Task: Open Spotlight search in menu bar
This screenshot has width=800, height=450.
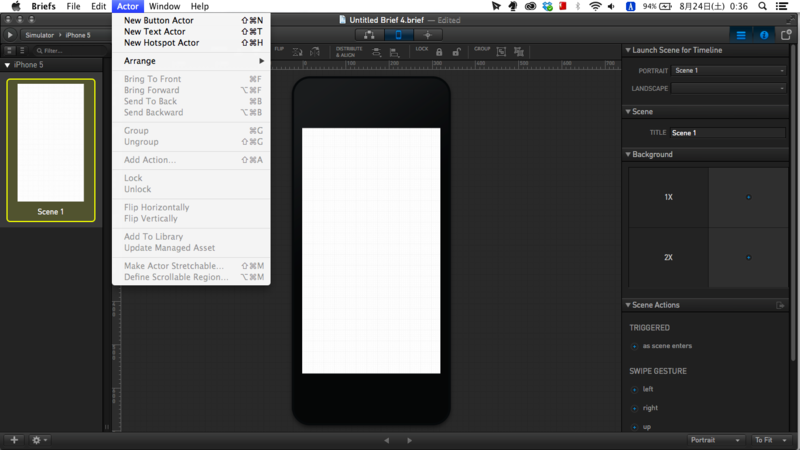Action: (x=762, y=6)
